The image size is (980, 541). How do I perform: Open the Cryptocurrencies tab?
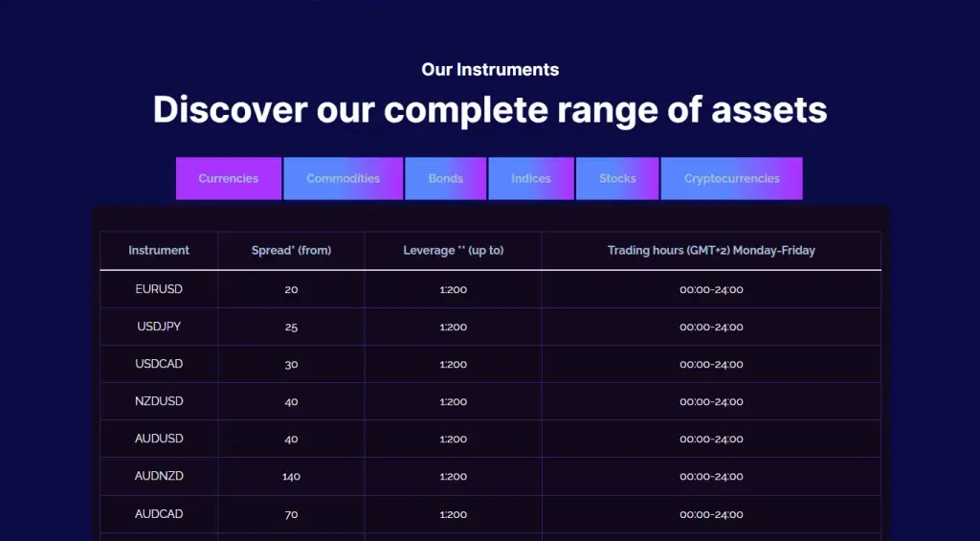point(732,178)
